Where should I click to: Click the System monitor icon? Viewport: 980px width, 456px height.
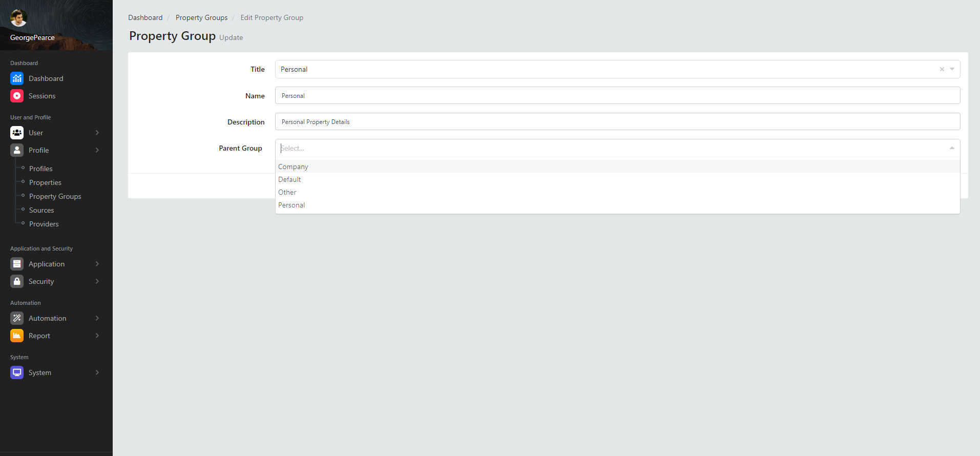click(17, 372)
